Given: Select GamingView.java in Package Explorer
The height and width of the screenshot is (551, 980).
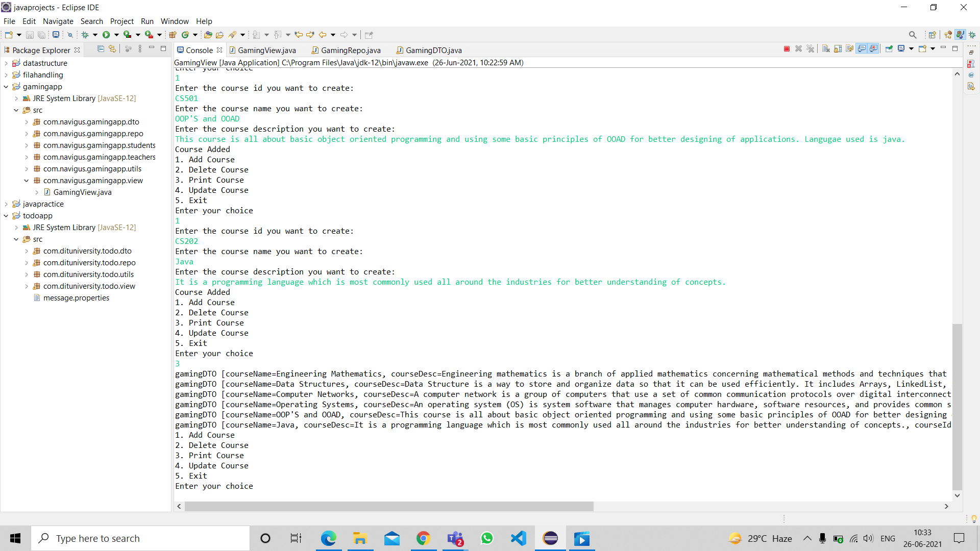Looking at the screenshot, I should (82, 192).
